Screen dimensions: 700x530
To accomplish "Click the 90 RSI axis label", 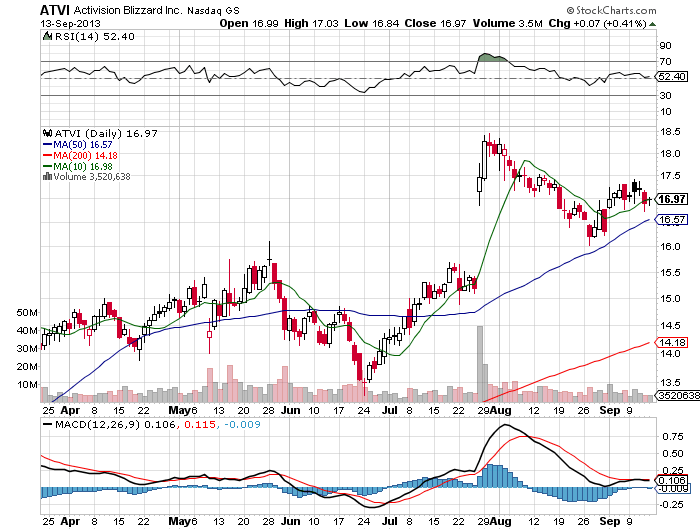I will [666, 46].
